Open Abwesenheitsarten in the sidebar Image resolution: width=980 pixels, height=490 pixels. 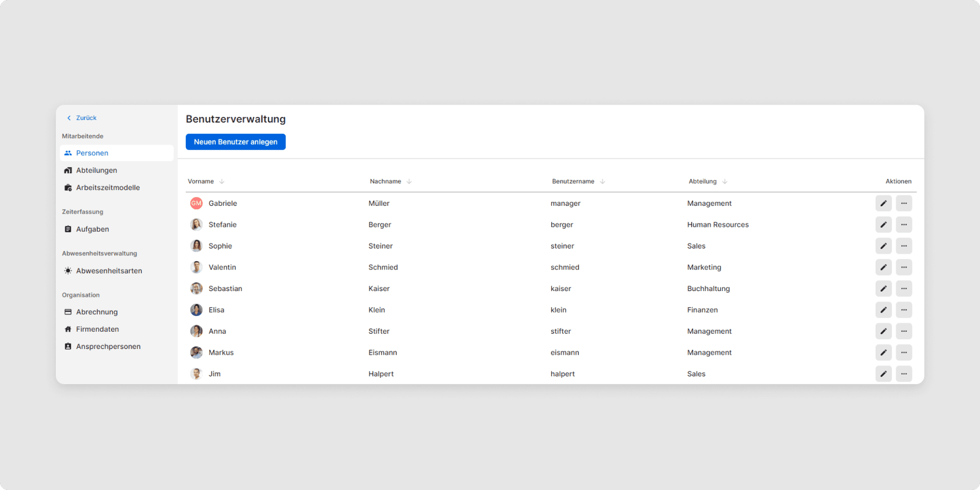click(x=117, y=271)
